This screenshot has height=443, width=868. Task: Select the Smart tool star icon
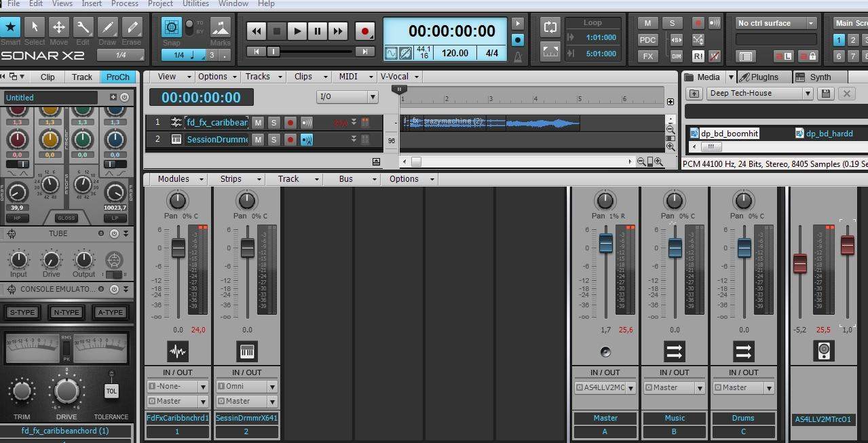pos(10,28)
